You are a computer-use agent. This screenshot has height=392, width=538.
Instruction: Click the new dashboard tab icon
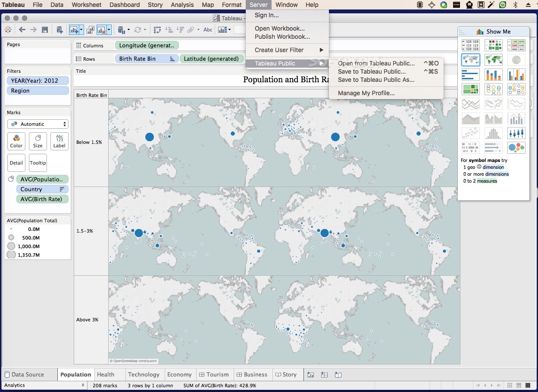pos(324,375)
